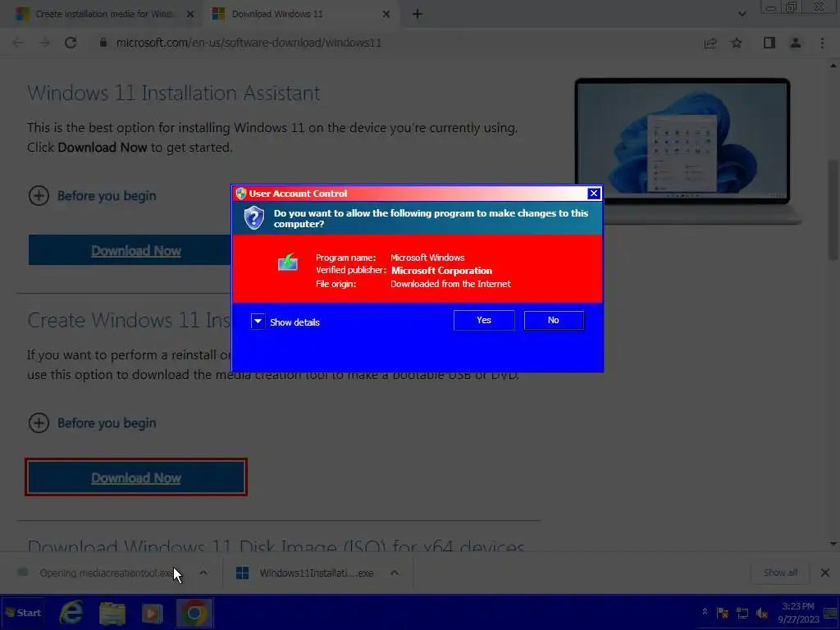Click the program installer icon in UAC

pos(288,262)
